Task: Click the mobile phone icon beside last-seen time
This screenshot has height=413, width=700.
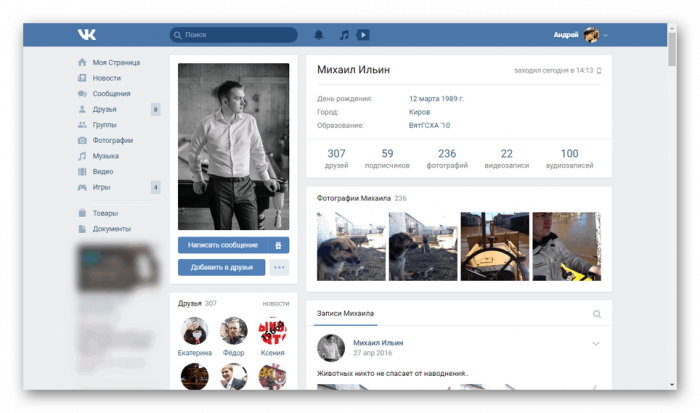Action: click(600, 71)
